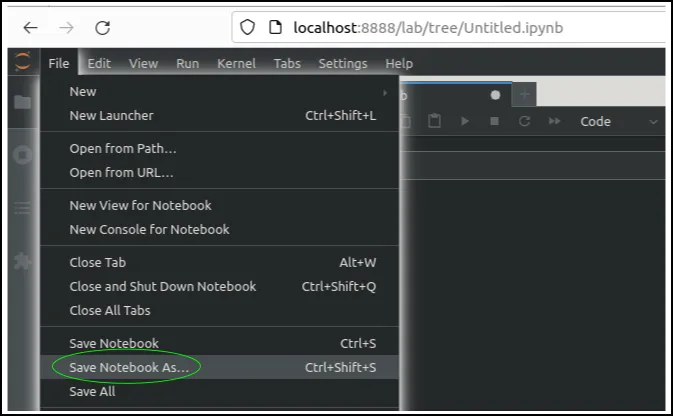Click the empty notebook code cell

[532, 166]
